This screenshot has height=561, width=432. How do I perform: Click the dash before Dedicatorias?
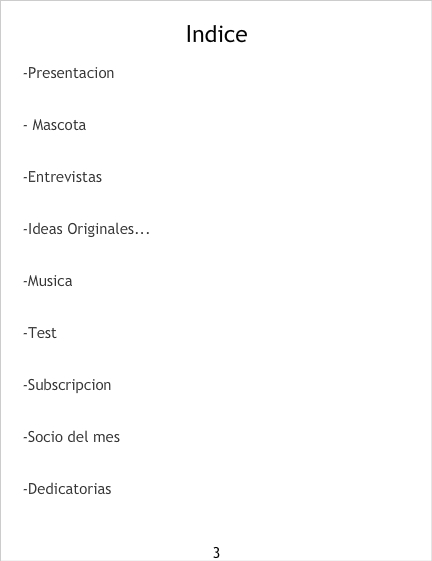click(25, 490)
